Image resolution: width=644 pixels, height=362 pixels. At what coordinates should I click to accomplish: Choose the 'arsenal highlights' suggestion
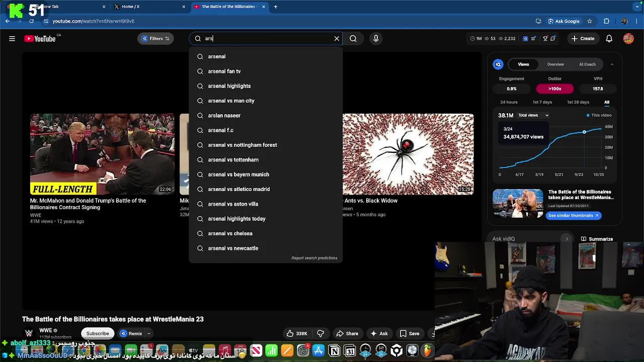(x=266, y=86)
